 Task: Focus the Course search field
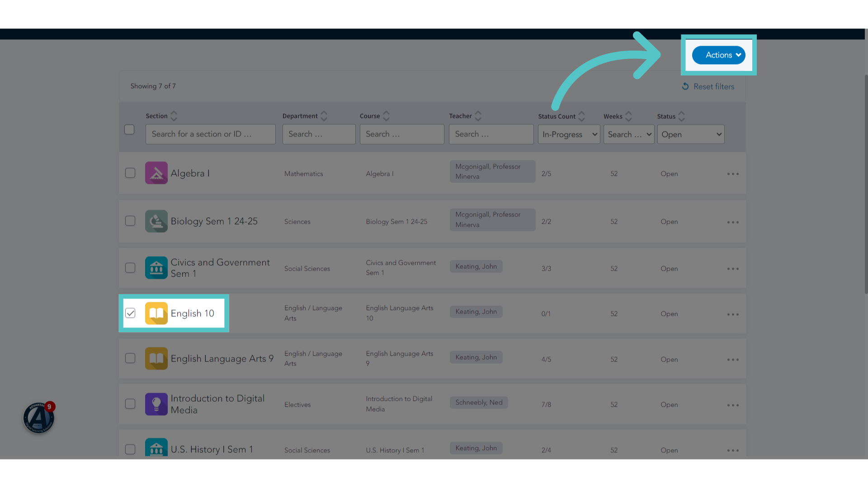(x=402, y=134)
